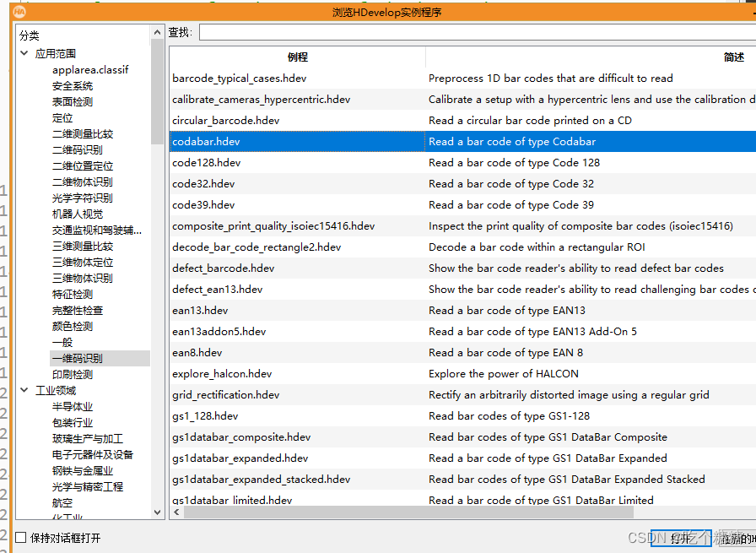Collapse the 应用范围 tree node

[24, 53]
